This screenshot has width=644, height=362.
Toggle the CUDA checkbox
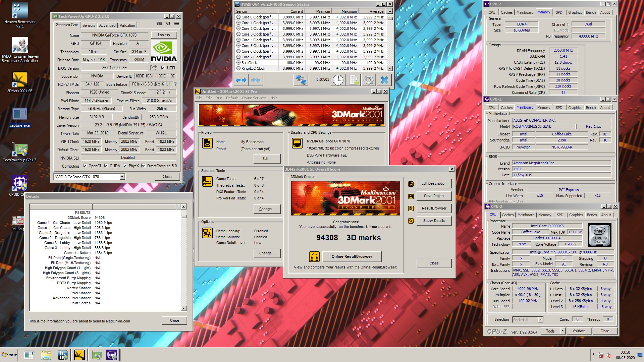[x=106, y=166]
